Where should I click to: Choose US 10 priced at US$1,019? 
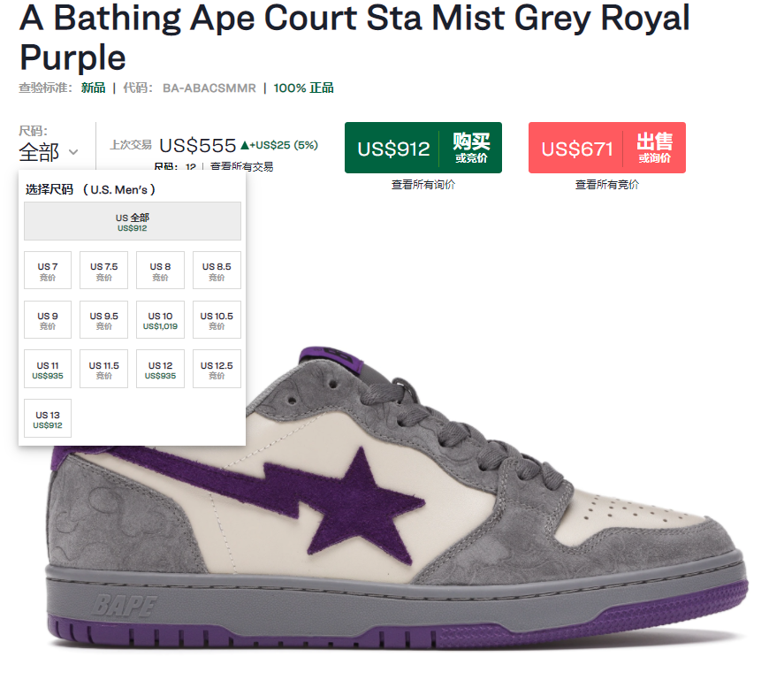161,320
